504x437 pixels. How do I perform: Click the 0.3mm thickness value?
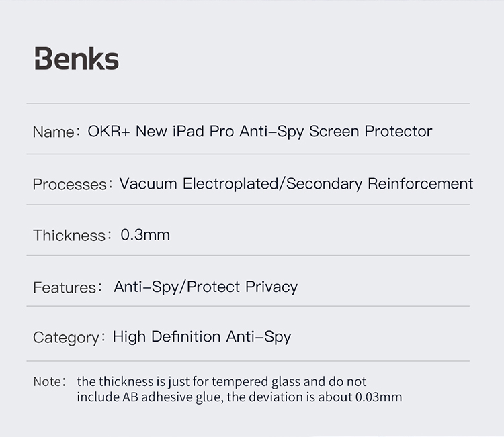(145, 235)
